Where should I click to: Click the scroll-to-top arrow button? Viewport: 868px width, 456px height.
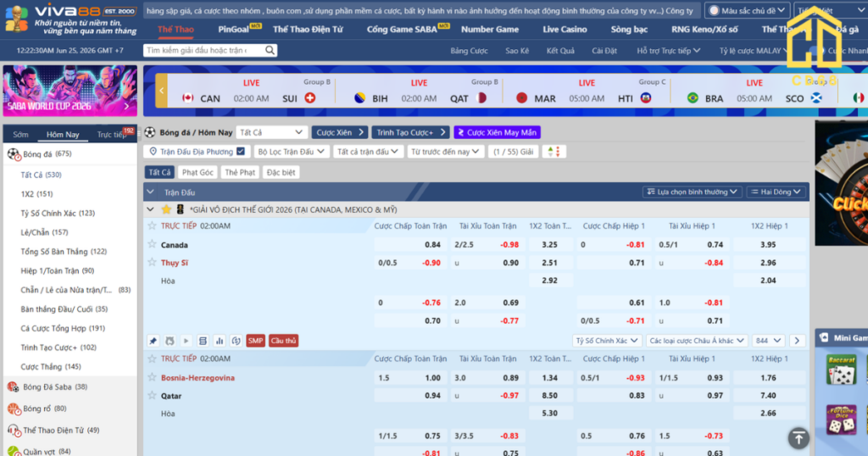(x=798, y=438)
